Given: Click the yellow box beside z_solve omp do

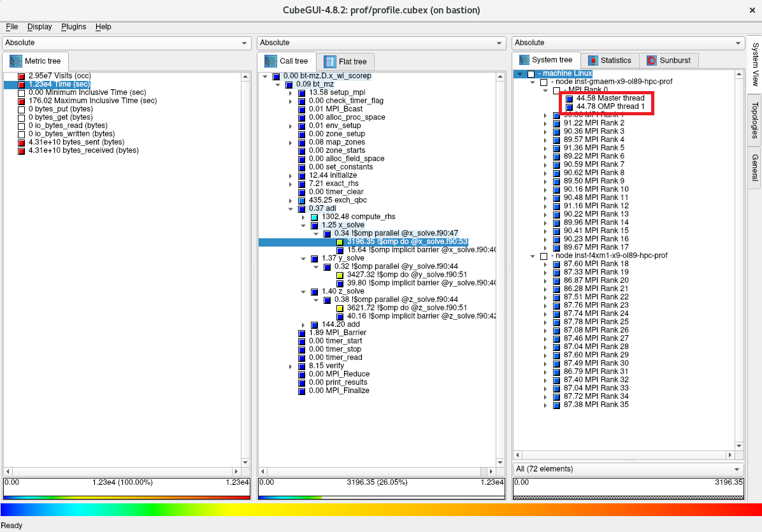Looking at the screenshot, I should coord(340,308).
